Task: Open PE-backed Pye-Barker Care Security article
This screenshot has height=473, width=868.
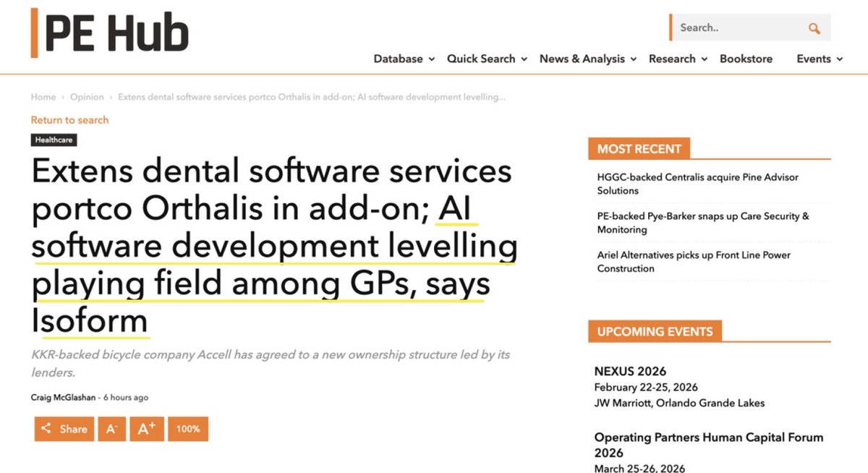Action: [x=703, y=223]
